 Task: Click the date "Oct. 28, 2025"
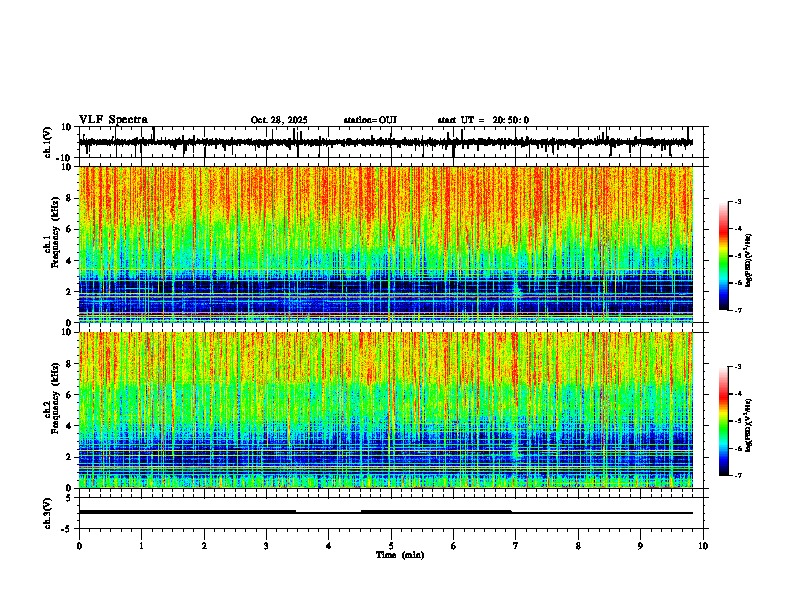click(279, 120)
